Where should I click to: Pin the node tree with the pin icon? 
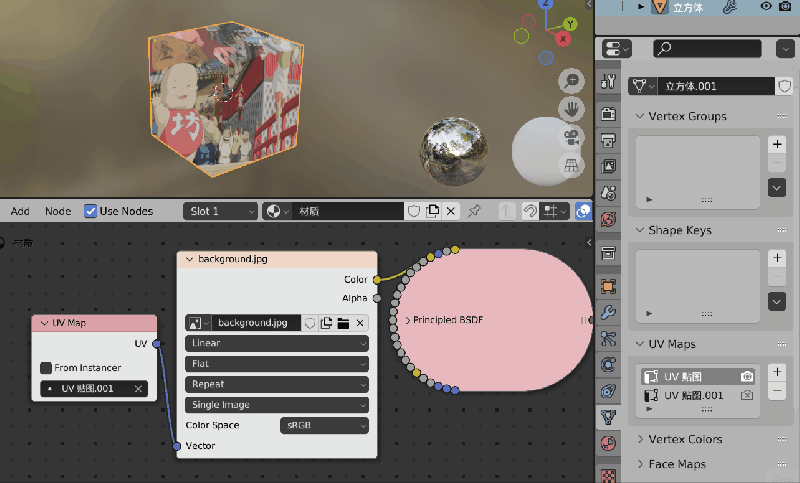tap(474, 211)
